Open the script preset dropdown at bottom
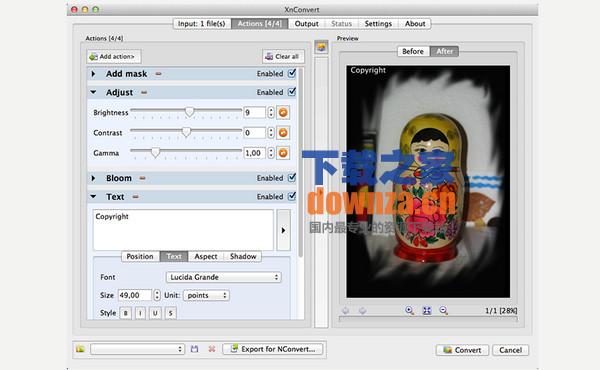Viewport: 600px width, 370px height. pos(138,349)
